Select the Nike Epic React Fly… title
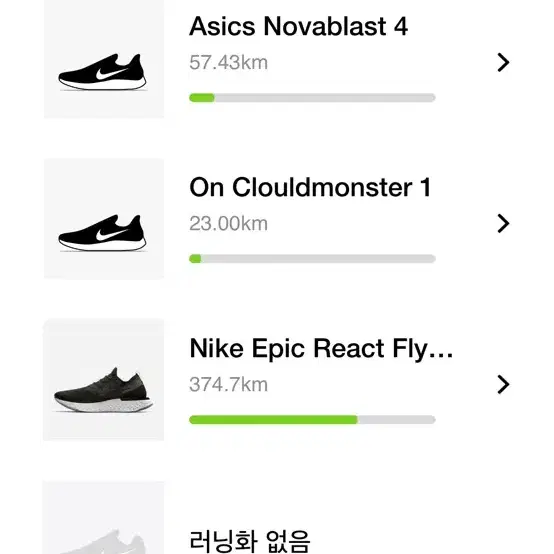The height and width of the screenshot is (554, 554). click(x=321, y=349)
